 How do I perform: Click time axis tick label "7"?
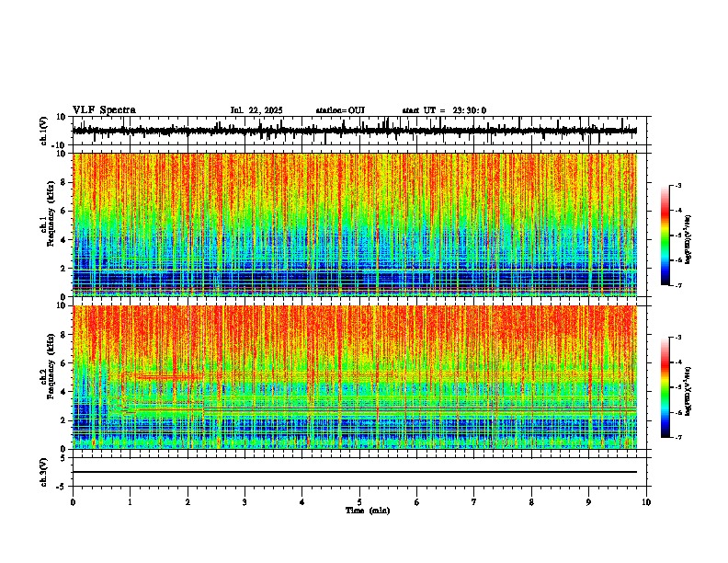pyautogui.click(x=474, y=502)
